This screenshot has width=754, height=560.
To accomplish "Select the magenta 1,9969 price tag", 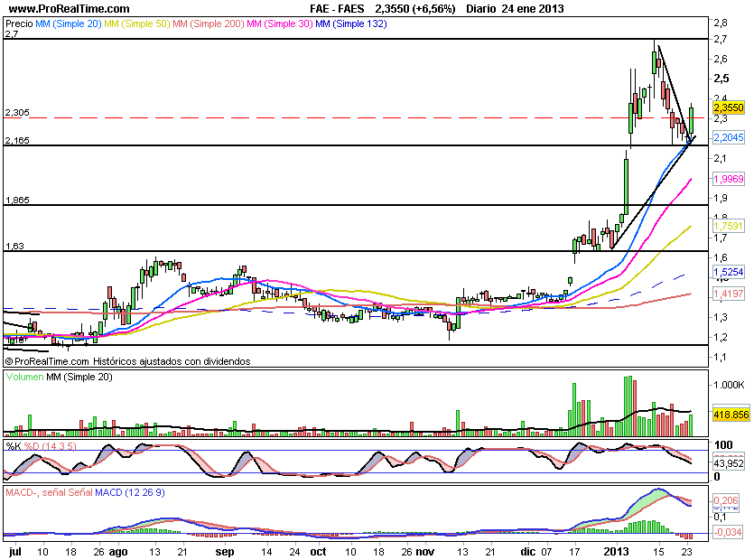I will 728,180.
